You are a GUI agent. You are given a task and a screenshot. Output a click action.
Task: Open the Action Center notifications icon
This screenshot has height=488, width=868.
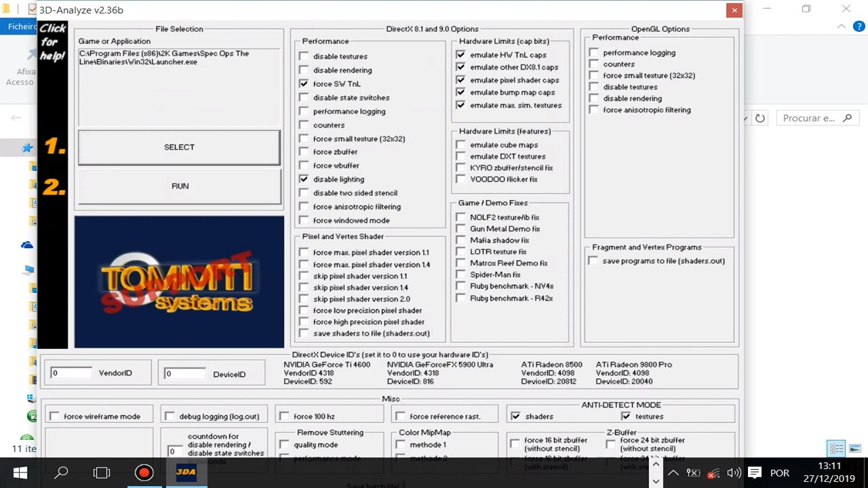[755, 473]
